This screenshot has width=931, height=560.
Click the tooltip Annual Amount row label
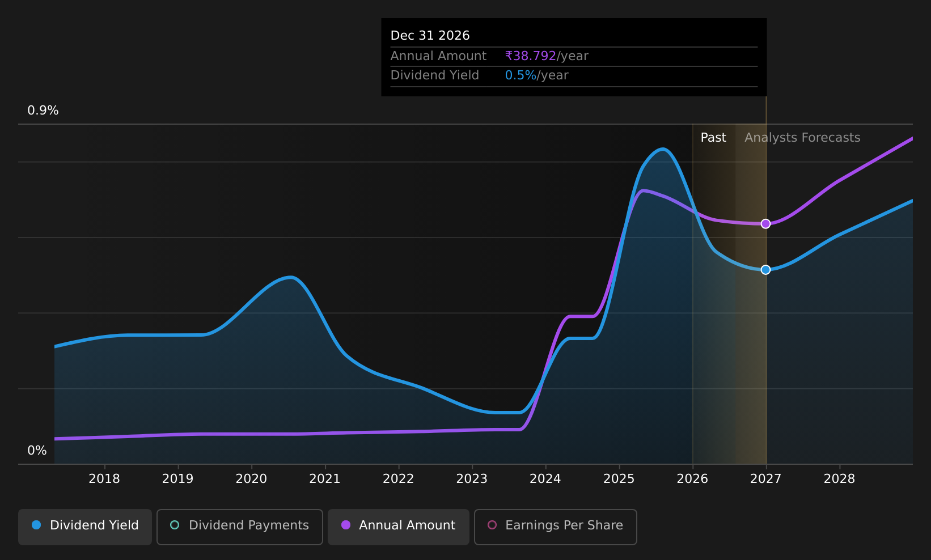pos(438,56)
